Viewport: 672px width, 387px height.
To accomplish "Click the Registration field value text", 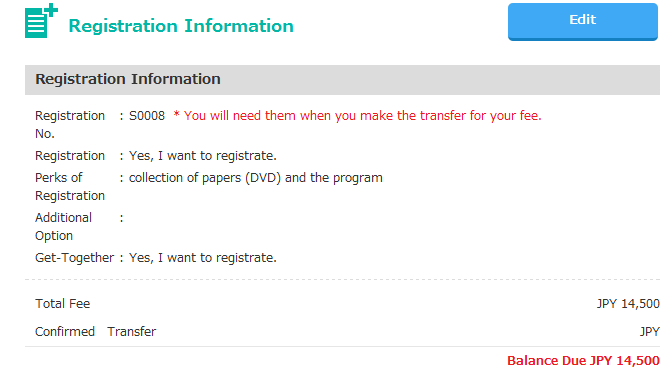I will (x=203, y=156).
